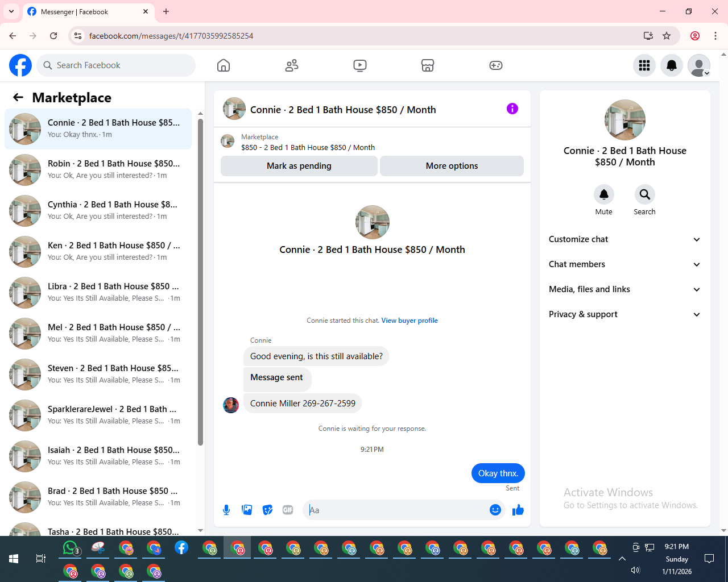Expand Chat members section
The height and width of the screenshot is (582, 728).
click(x=624, y=264)
